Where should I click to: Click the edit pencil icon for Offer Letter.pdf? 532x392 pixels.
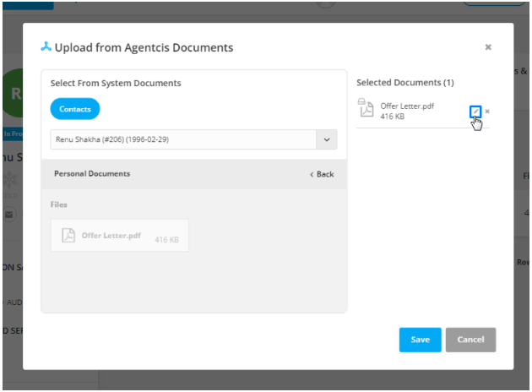pos(475,112)
